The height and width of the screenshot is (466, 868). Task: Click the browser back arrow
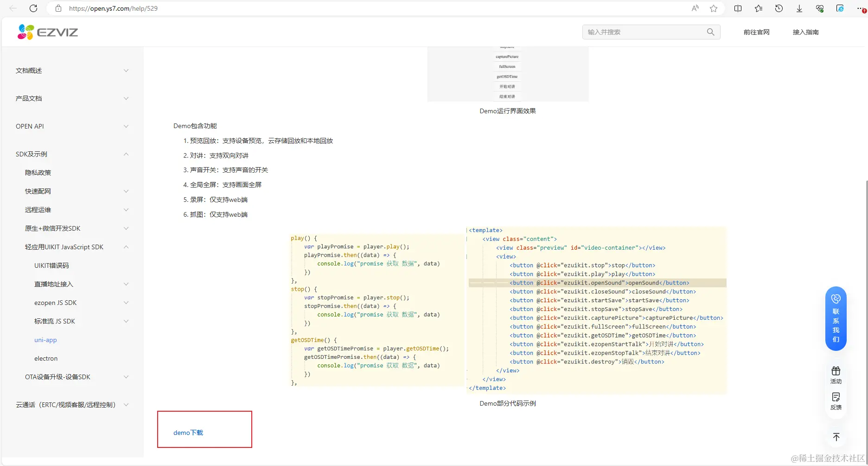(x=13, y=8)
